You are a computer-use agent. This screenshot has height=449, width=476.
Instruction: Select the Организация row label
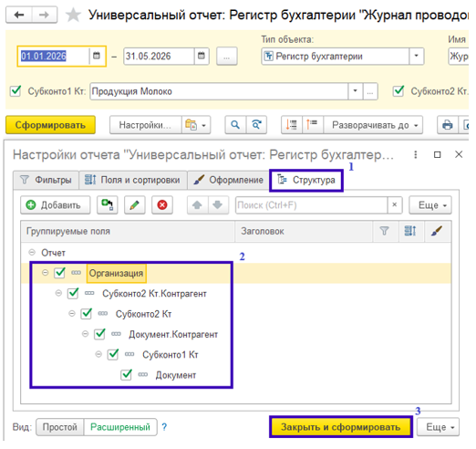click(116, 273)
